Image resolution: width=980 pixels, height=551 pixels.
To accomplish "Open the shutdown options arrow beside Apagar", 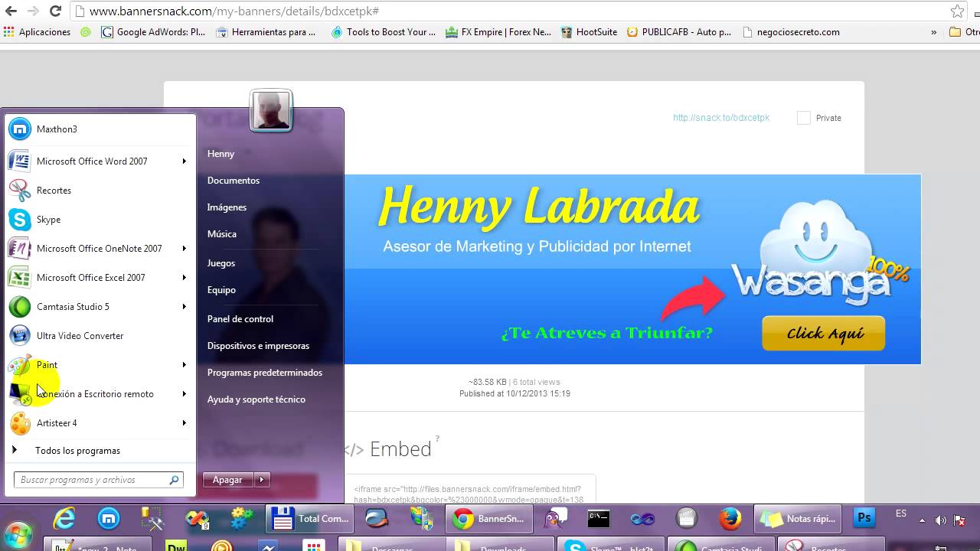I will [262, 480].
